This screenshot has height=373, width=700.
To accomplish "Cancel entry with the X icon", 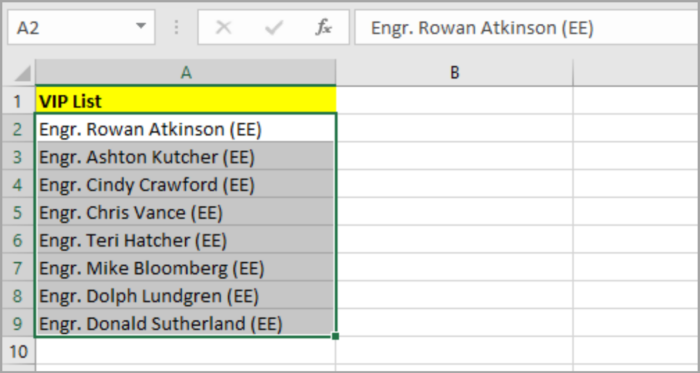I will click(223, 28).
